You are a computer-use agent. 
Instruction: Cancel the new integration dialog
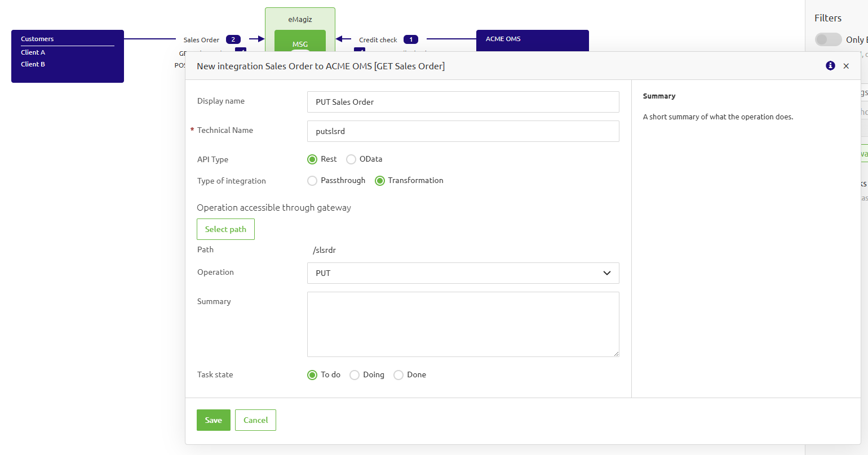pos(255,420)
